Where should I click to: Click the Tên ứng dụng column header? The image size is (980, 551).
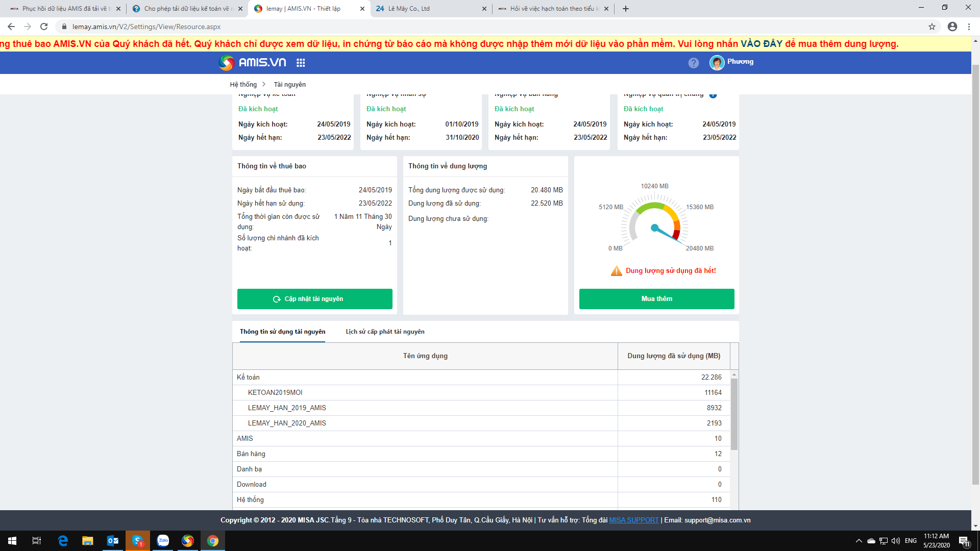click(425, 356)
